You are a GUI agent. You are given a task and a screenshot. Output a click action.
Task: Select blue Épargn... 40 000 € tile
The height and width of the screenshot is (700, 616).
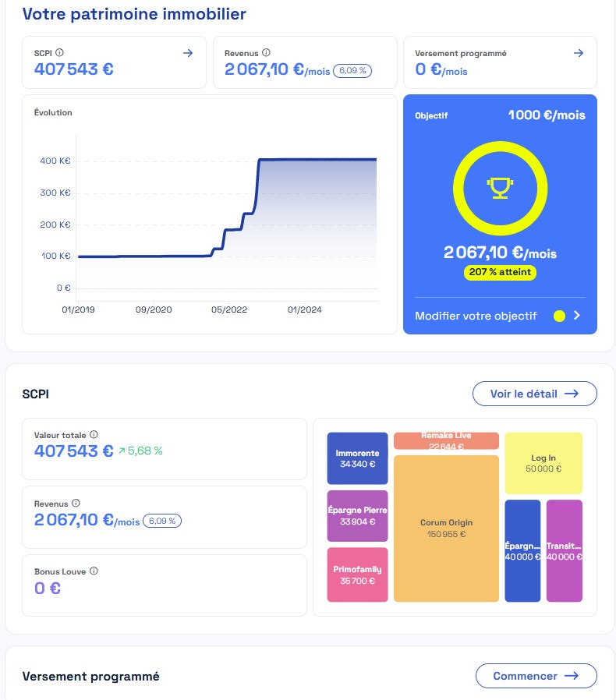tap(522, 551)
